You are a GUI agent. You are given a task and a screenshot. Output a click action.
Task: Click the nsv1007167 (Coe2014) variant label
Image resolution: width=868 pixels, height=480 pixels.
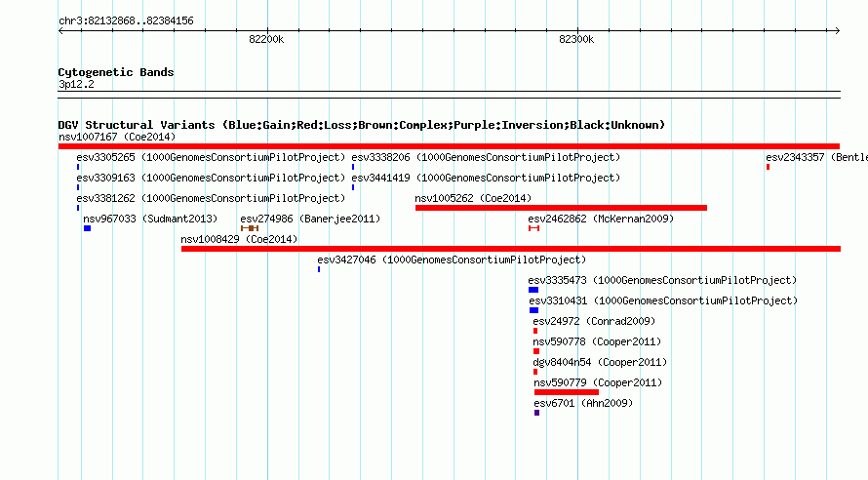coord(117,137)
